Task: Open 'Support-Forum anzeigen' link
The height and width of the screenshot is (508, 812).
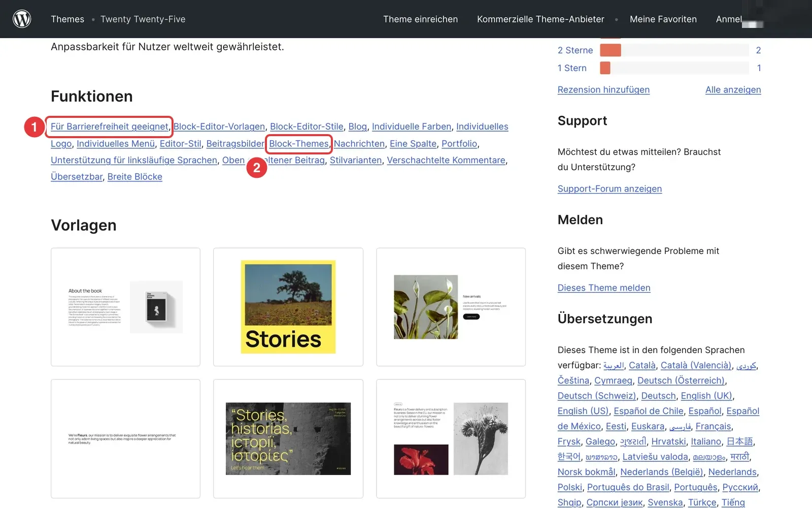Action: click(610, 189)
